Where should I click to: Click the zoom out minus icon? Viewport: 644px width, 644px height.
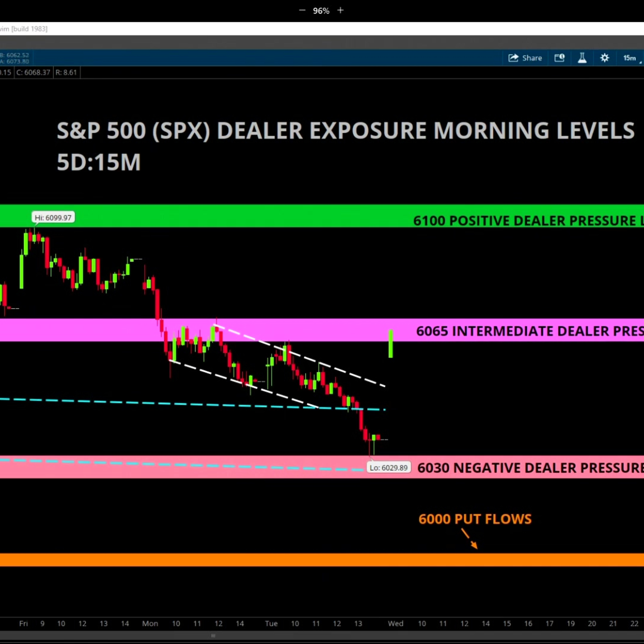(302, 11)
